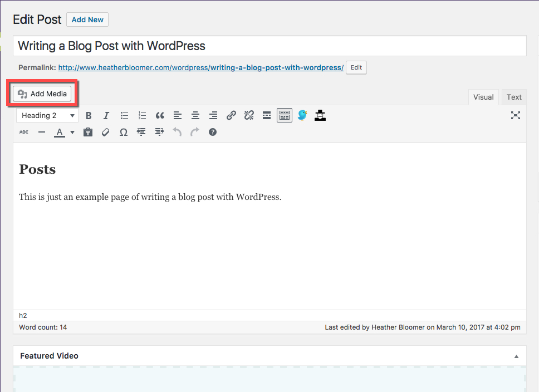Click the Add Media button
This screenshot has width=539, height=392.
(42, 94)
